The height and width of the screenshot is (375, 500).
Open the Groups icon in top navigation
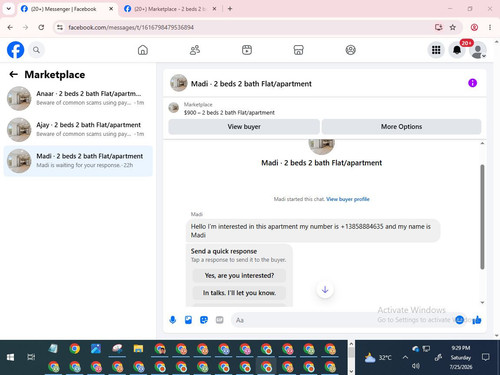tap(350, 50)
